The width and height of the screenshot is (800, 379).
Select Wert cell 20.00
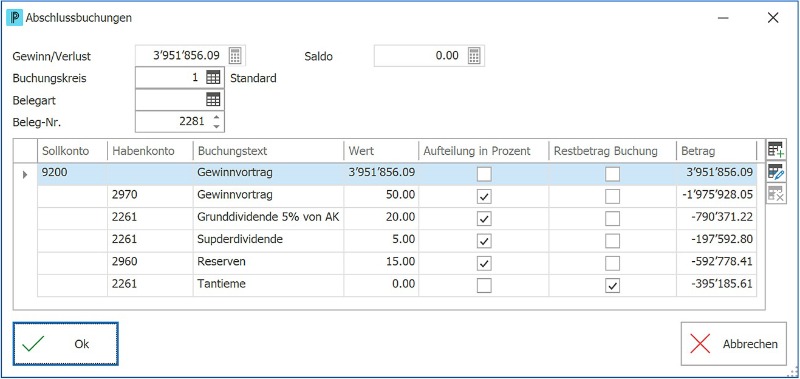coord(381,218)
